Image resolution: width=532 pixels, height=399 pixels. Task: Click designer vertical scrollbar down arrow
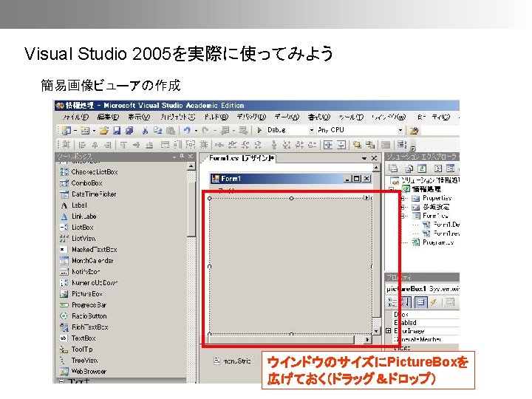[x=376, y=331]
